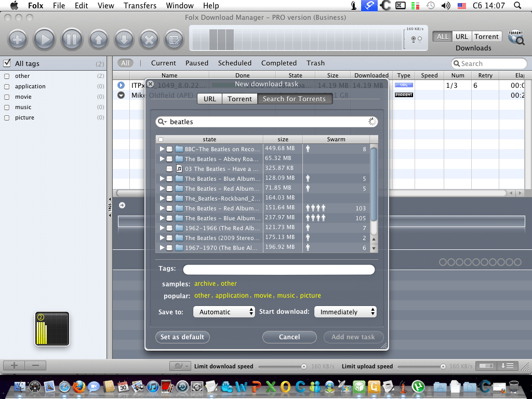The height and width of the screenshot is (399, 532).
Task: Click the Set as default button
Action: pyautogui.click(x=182, y=337)
